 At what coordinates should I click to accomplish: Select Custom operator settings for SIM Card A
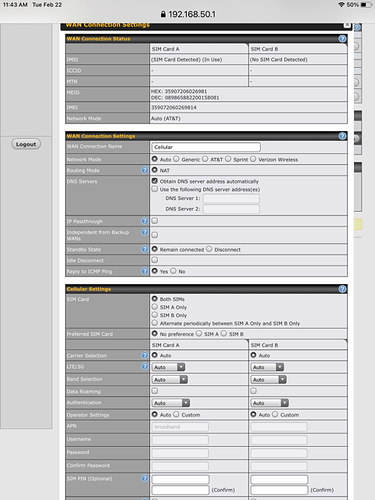(176, 414)
